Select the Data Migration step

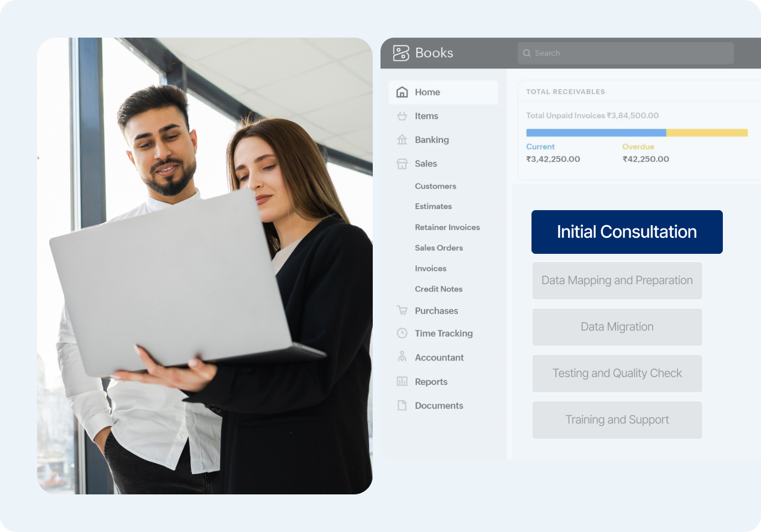[x=617, y=327]
